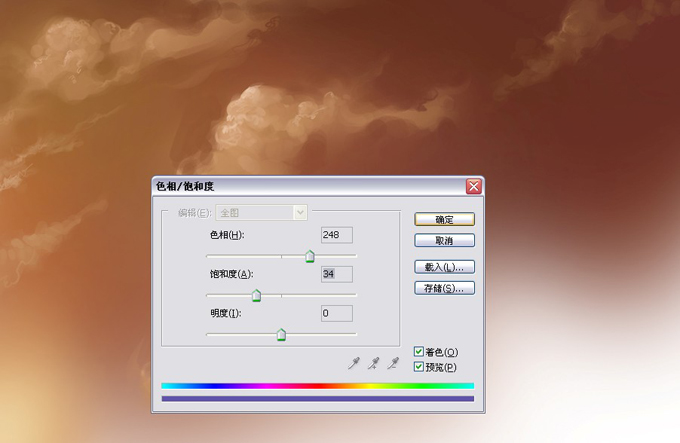Viewport: 680px width, 443px height.
Task: Click the 色相(H) hue slider handle
Action: point(310,256)
